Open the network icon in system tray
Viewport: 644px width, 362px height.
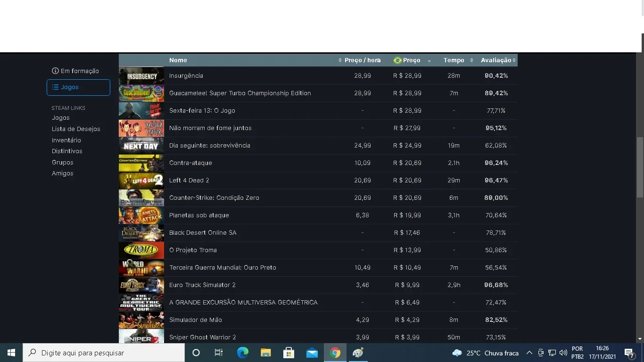tap(552, 353)
